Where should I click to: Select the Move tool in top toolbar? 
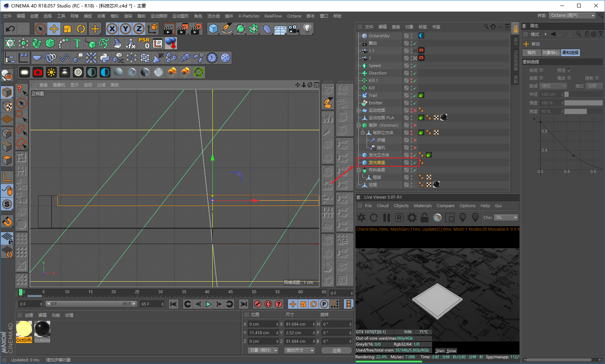pyautogui.click(x=54, y=29)
